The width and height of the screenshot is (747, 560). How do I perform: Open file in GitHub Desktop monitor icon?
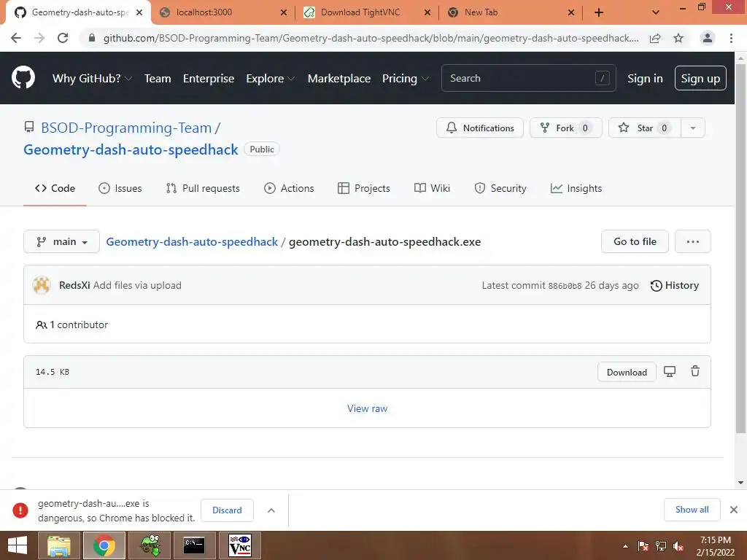(x=670, y=371)
